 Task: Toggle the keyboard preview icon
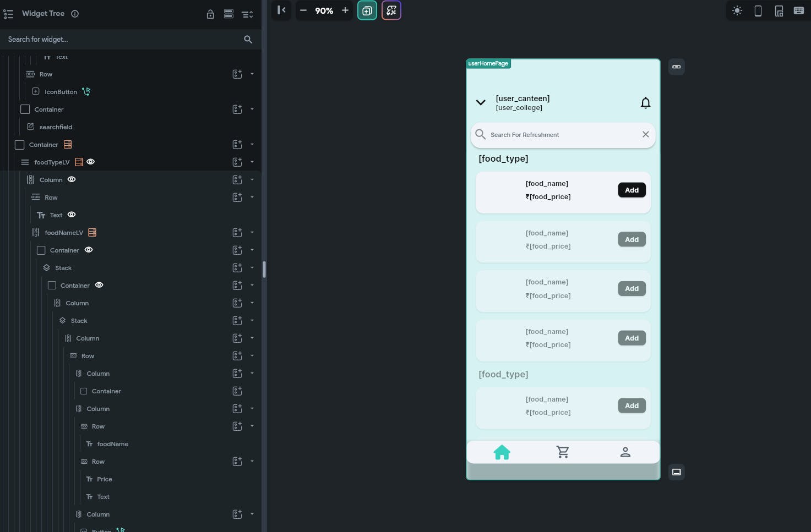799,10
